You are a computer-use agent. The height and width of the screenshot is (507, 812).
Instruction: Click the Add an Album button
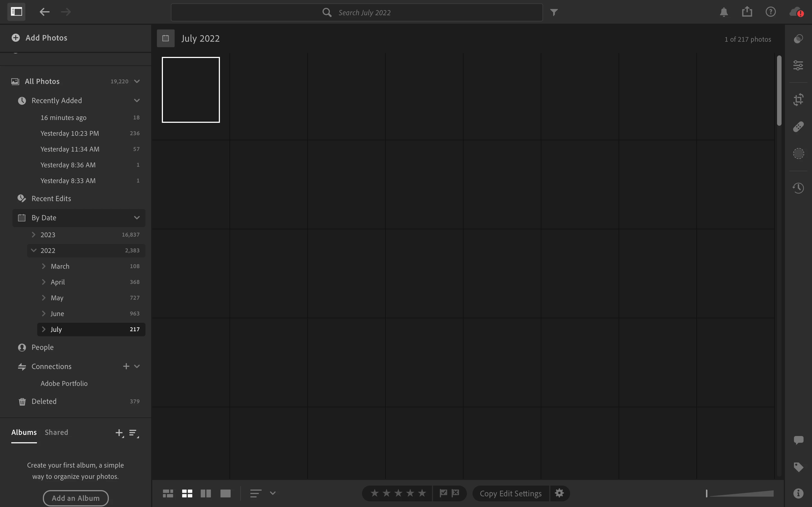(x=76, y=498)
